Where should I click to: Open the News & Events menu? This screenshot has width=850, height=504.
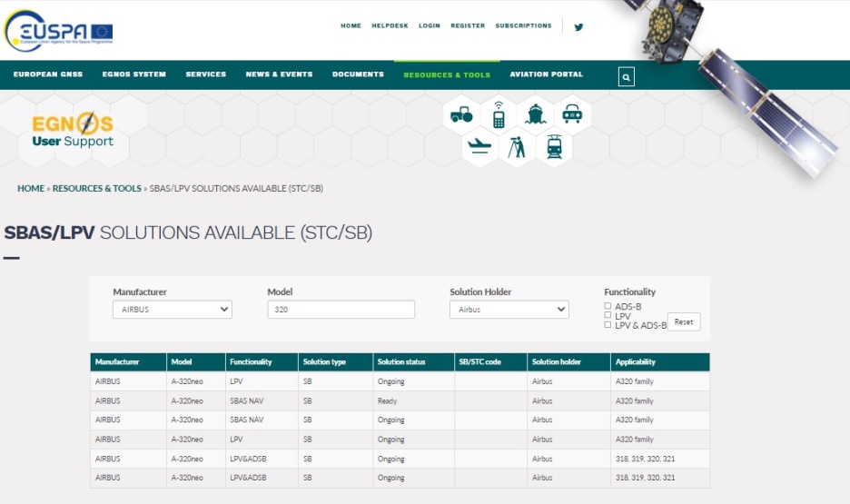coord(279,74)
